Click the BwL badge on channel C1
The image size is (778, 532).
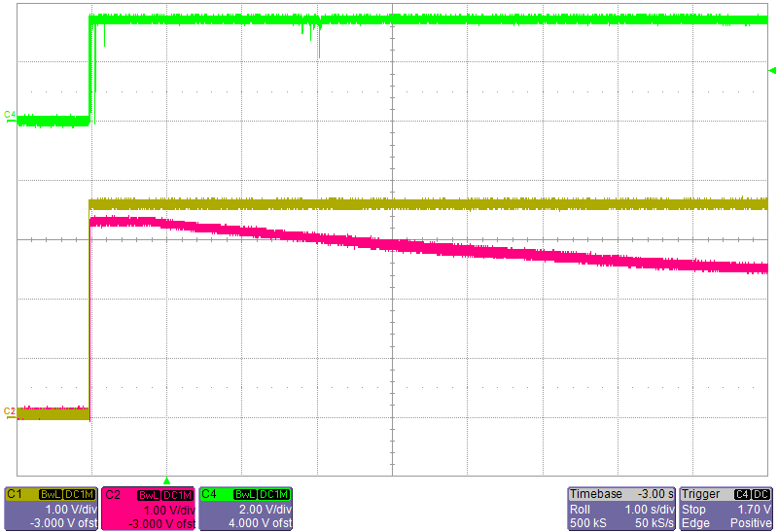pyautogui.click(x=51, y=494)
